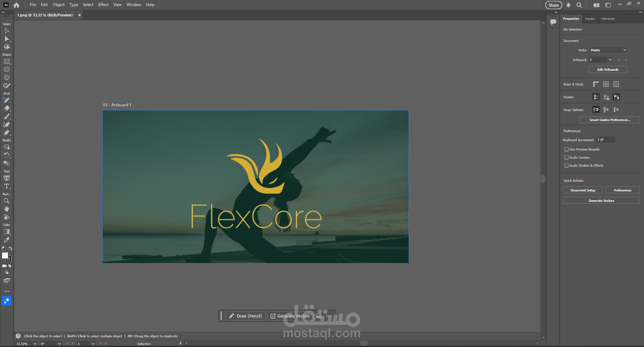The width and height of the screenshot is (644, 347).
Task: Open the File menu
Action: pos(33,5)
